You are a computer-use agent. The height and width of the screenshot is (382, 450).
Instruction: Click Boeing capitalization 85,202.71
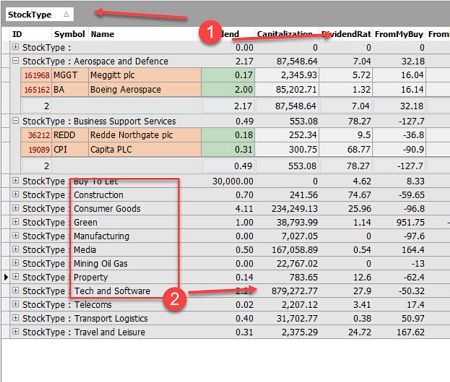(287, 90)
